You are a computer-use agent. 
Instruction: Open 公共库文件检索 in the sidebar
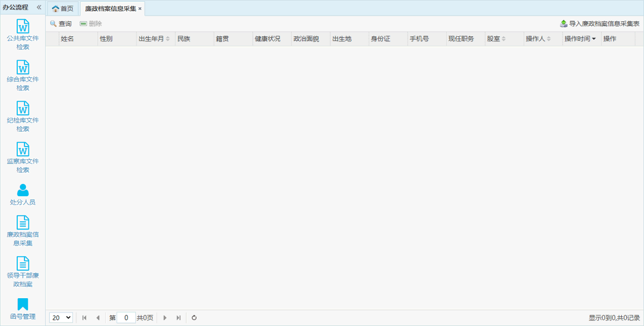point(23,35)
